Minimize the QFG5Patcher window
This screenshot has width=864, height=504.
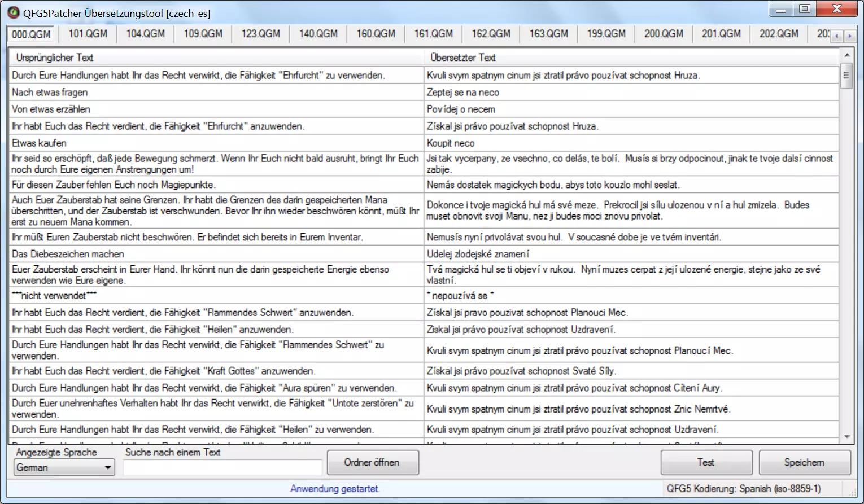tap(781, 9)
